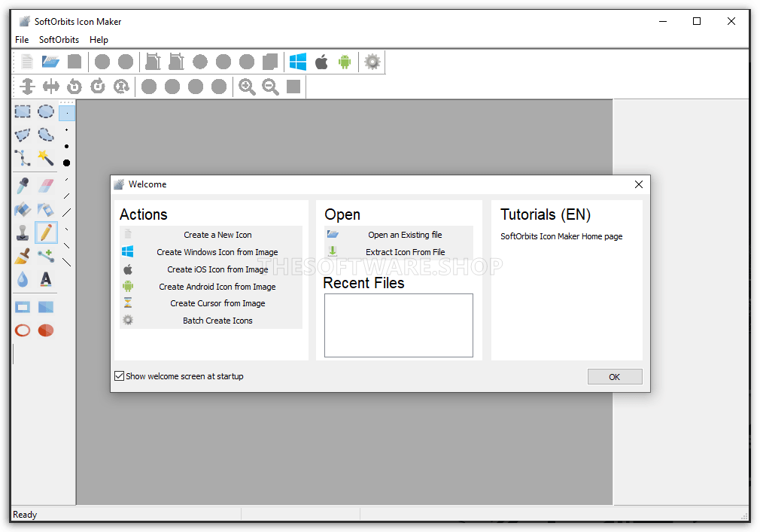760x532 pixels.
Task: Choose the paint bucket fill tool
Action: coord(23,209)
